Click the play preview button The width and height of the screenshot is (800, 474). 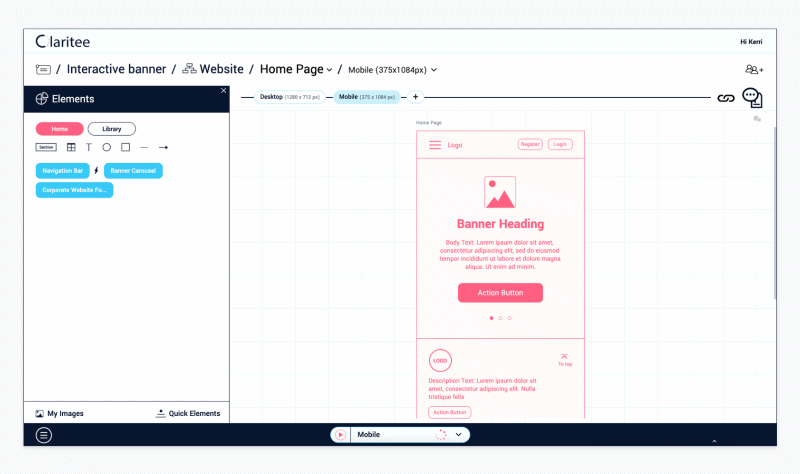tap(340, 435)
